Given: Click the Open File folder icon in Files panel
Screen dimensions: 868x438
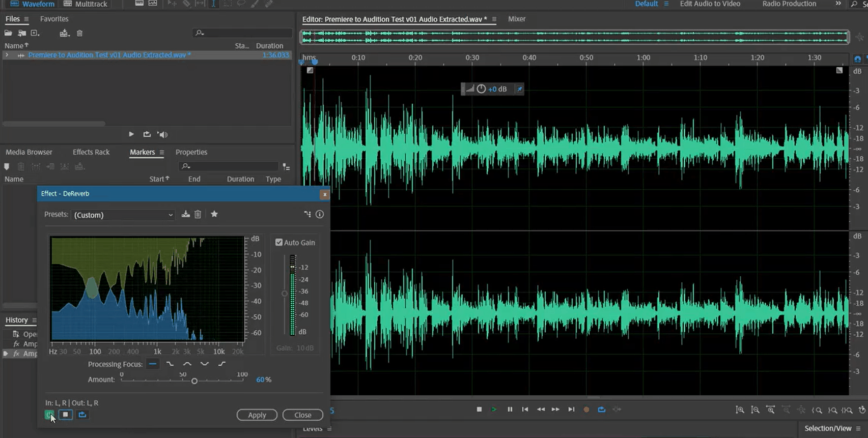Looking at the screenshot, I should click(x=8, y=33).
